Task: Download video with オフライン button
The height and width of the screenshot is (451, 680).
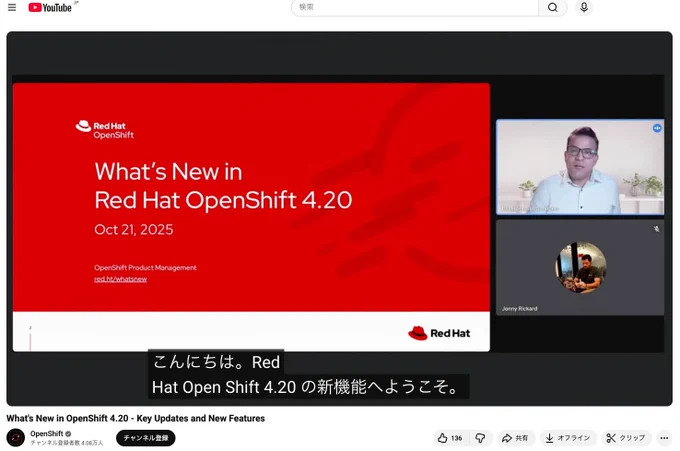Action: click(568, 438)
